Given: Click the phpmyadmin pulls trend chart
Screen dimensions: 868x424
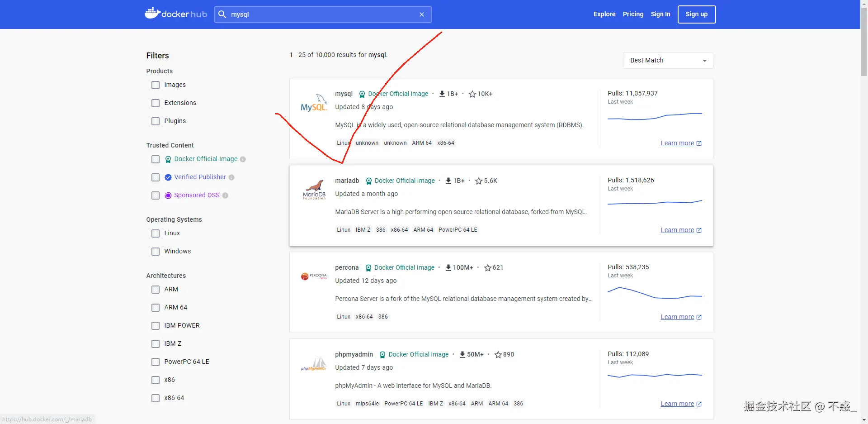Looking at the screenshot, I should 655,376.
